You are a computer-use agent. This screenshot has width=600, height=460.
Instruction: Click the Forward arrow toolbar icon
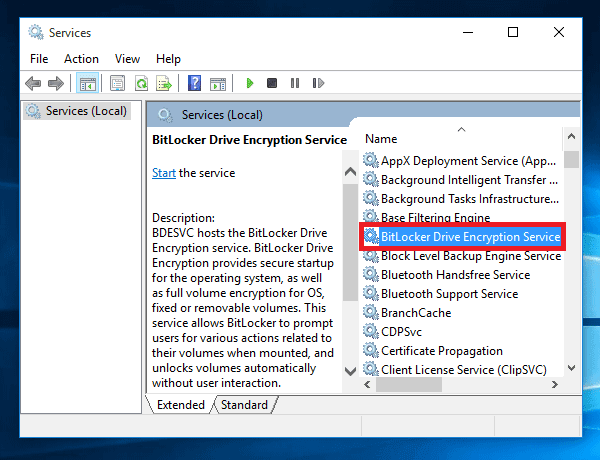(56, 83)
